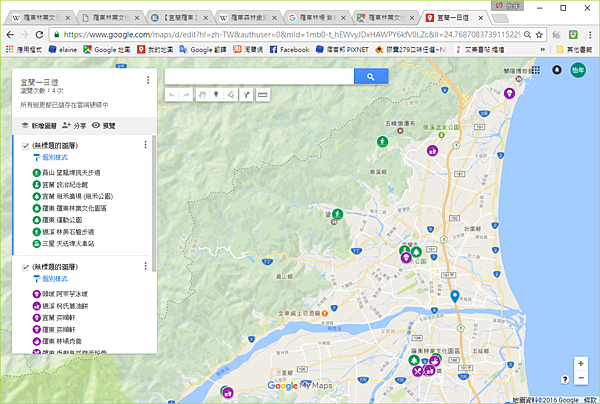Open a new Chrome tab
The height and width of the screenshot is (404, 600).
coord(500,18)
